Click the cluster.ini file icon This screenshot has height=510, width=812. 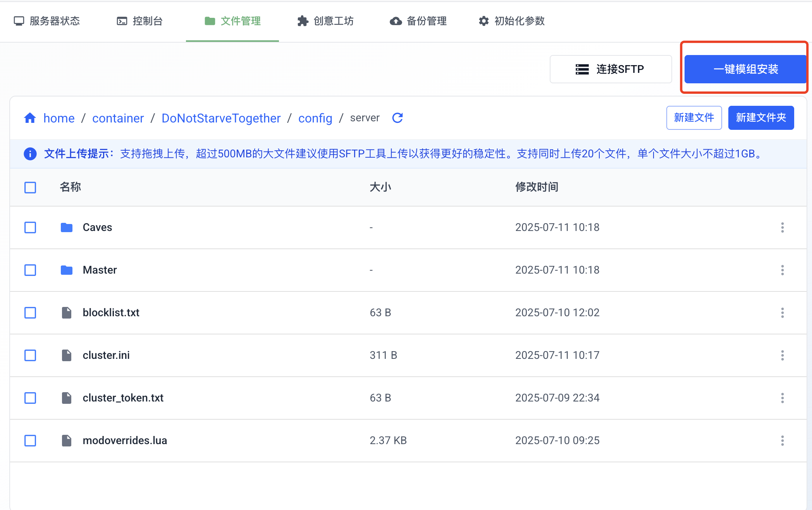point(67,355)
